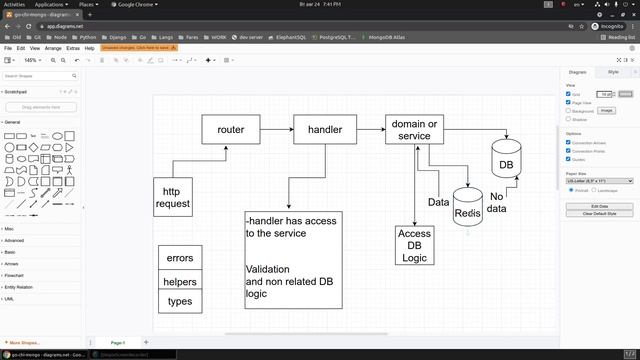Toggle Connection Arrows checkbox
Screen dimensions: 640x360
[x=568, y=142]
